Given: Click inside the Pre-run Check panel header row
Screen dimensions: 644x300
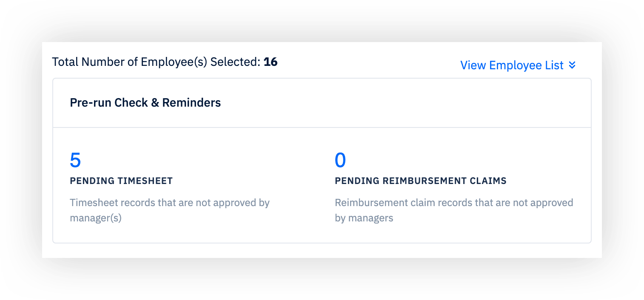Looking at the screenshot, I should 322,102.
